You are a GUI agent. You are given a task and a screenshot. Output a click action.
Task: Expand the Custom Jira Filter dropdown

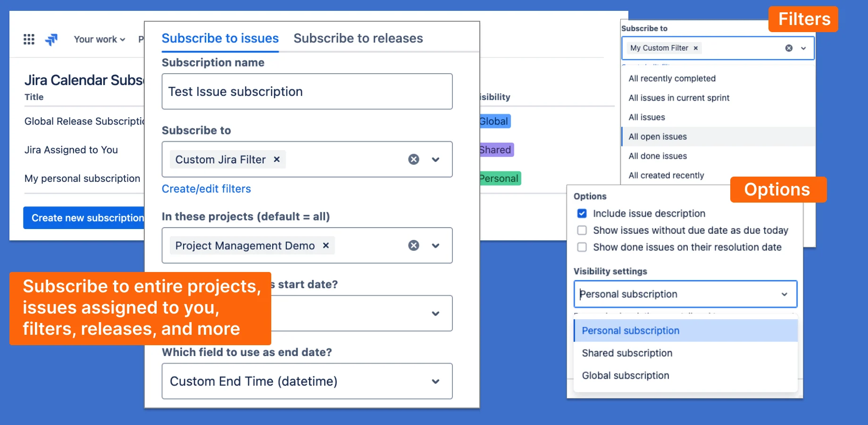click(x=435, y=160)
